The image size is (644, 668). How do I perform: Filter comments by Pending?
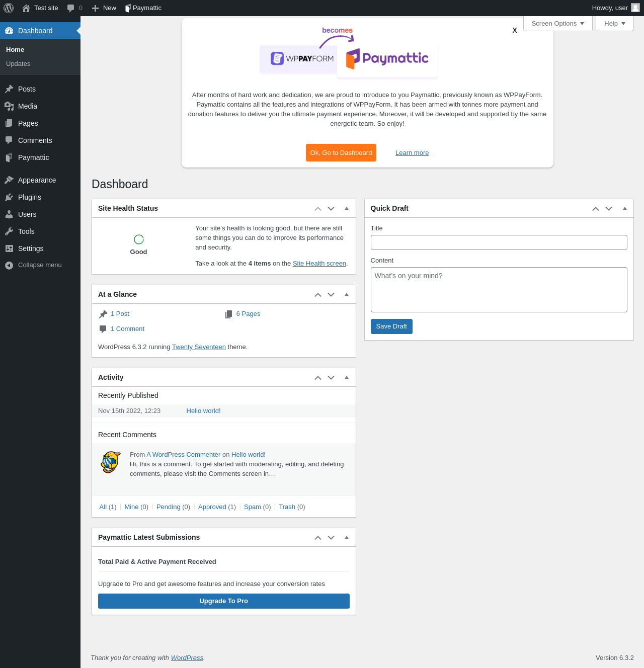tap(168, 507)
